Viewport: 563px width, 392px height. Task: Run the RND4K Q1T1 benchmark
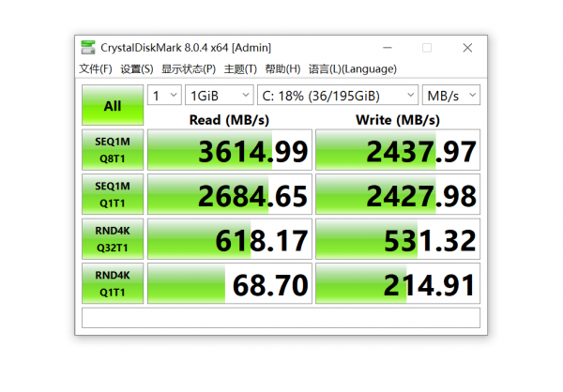click(x=113, y=284)
